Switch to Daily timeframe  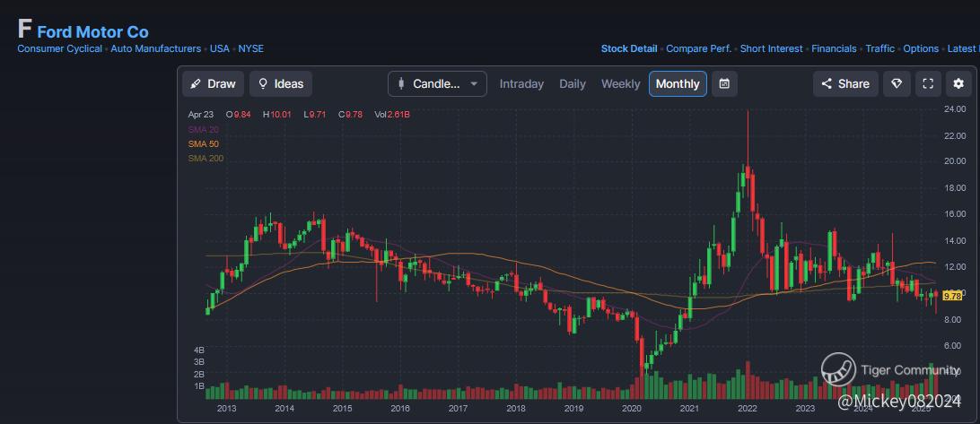point(573,83)
